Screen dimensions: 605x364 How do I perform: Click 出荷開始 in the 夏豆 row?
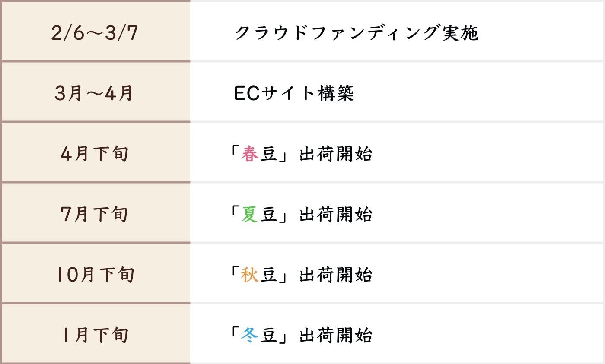(336, 215)
